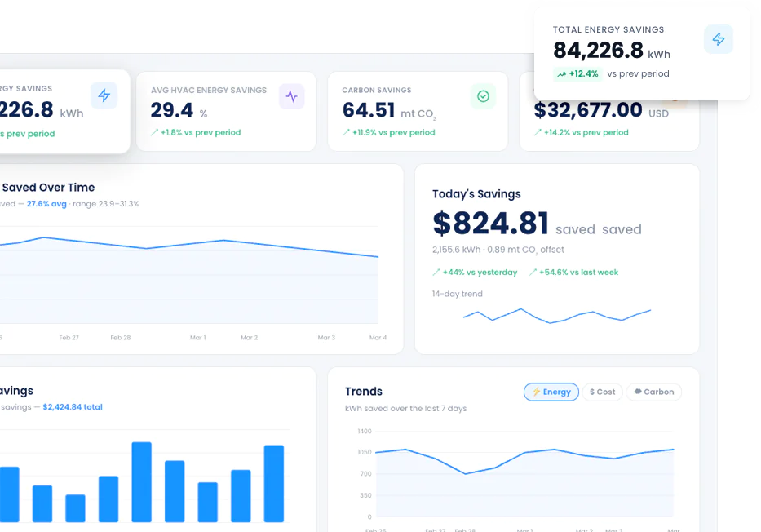Switch Trends chart to $ Cost
Viewport: 761px width, 532px height.
coord(602,392)
